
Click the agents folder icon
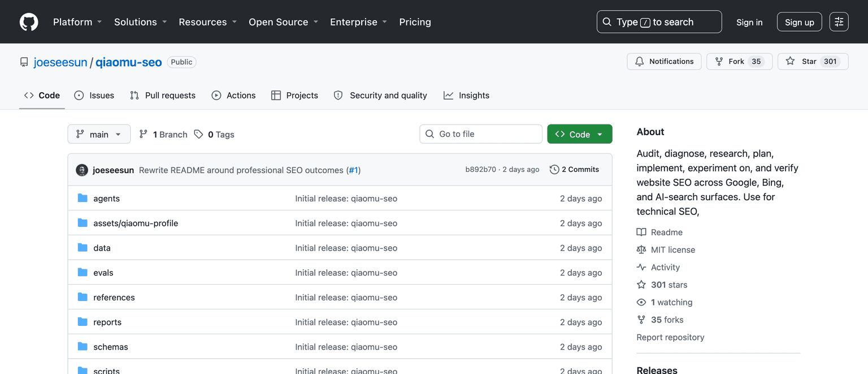tap(83, 198)
